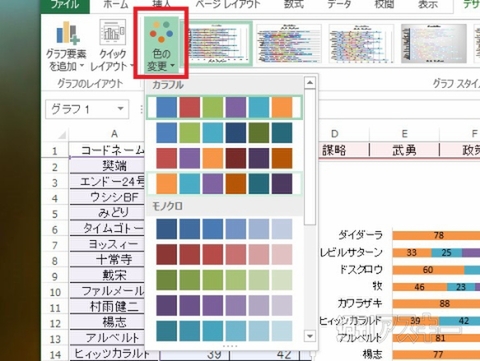Click the 楊志 chart bar labeled 77

click(436, 354)
